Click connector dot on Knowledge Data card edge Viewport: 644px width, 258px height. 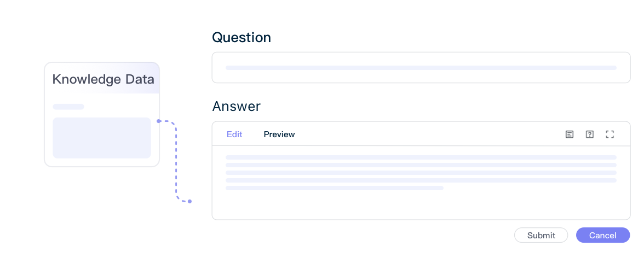(x=159, y=121)
